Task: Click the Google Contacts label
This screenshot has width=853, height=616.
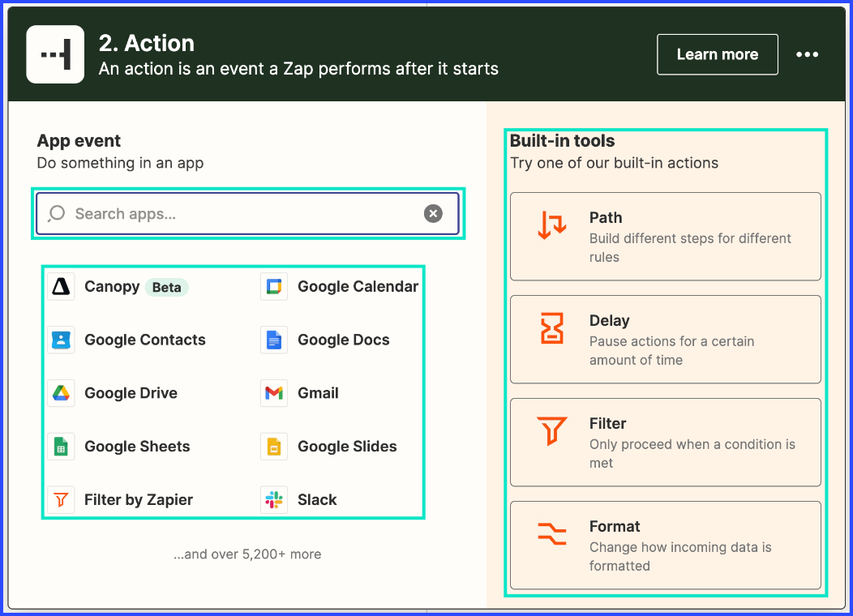Action: coord(145,340)
